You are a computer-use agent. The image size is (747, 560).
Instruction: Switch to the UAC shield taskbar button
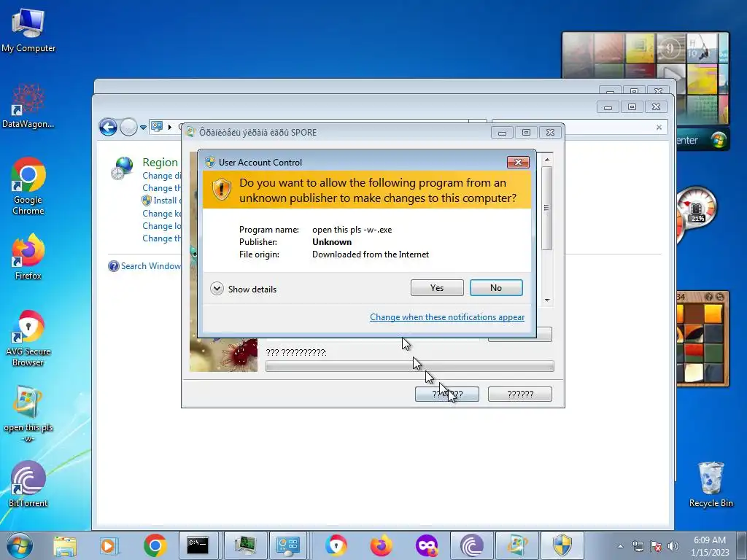[x=562, y=545]
